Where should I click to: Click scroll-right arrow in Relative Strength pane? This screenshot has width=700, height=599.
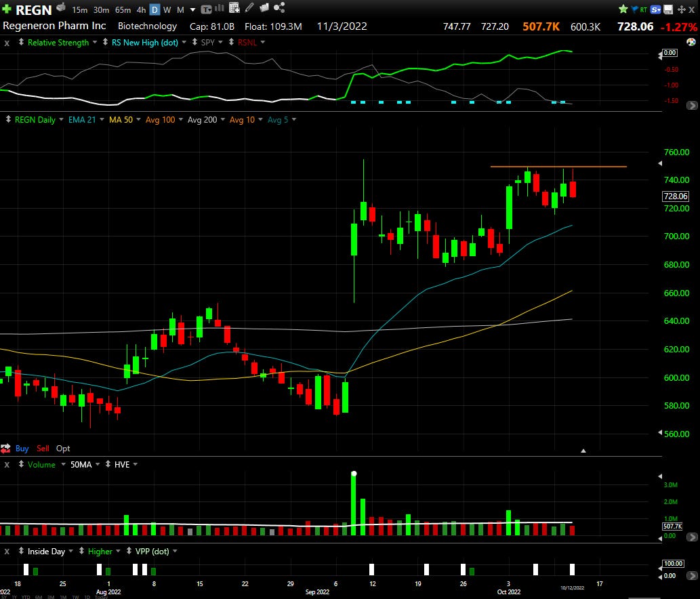coord(692,105)
